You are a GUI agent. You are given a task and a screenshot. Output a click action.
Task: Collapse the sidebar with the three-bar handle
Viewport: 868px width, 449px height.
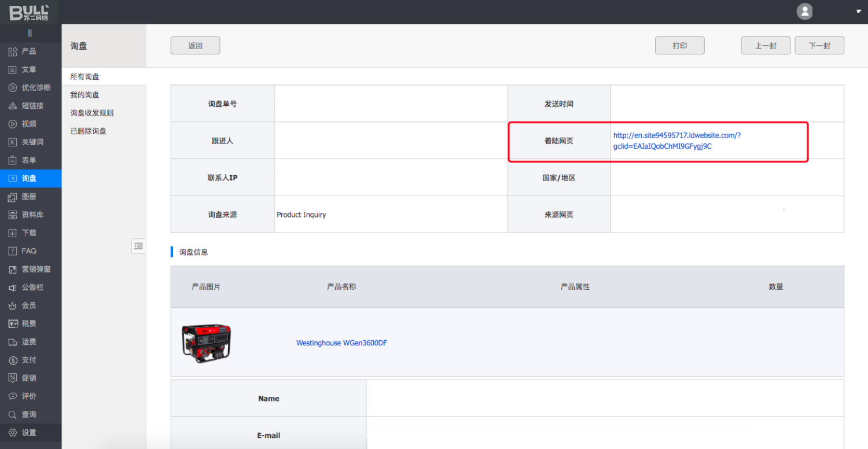[x=30, y=33]
